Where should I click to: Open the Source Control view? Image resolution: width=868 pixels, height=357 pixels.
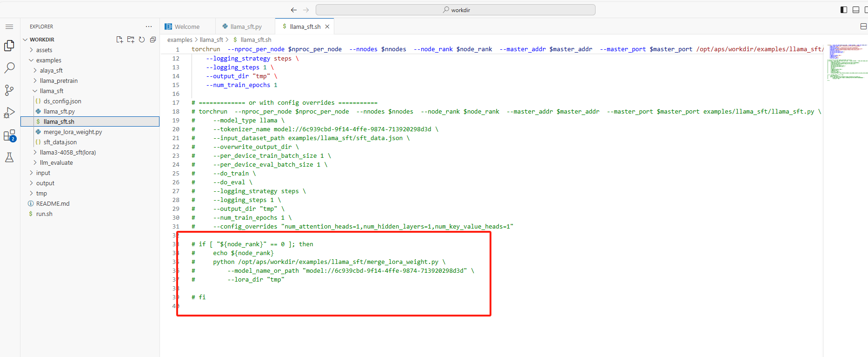pyautogui.click(x=9, y=90)
